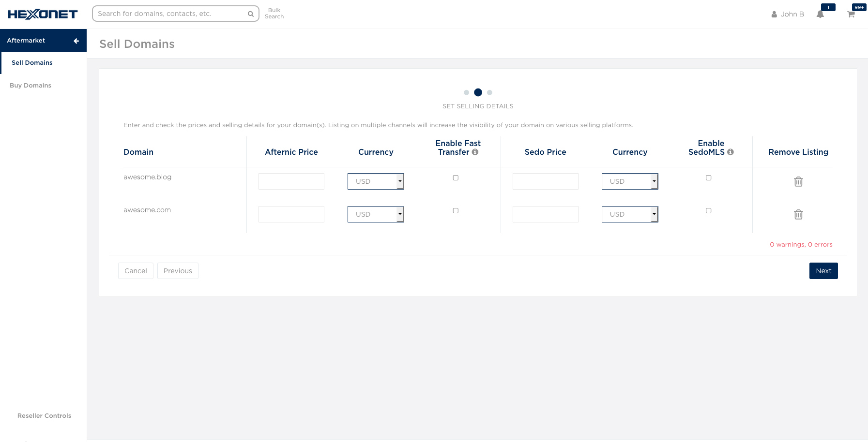
Task: Click the Previous button
Action: pos(178,271)
